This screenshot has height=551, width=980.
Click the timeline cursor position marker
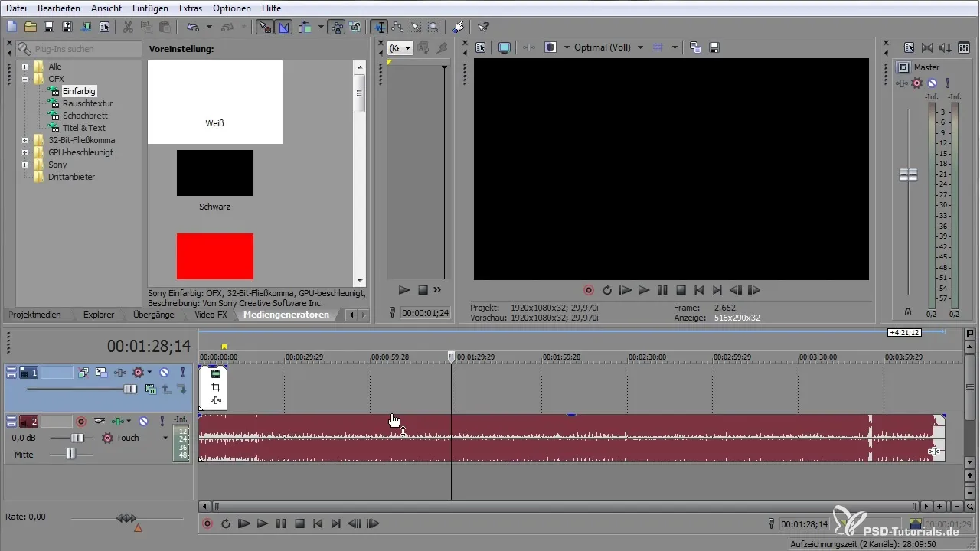(451, 357)
